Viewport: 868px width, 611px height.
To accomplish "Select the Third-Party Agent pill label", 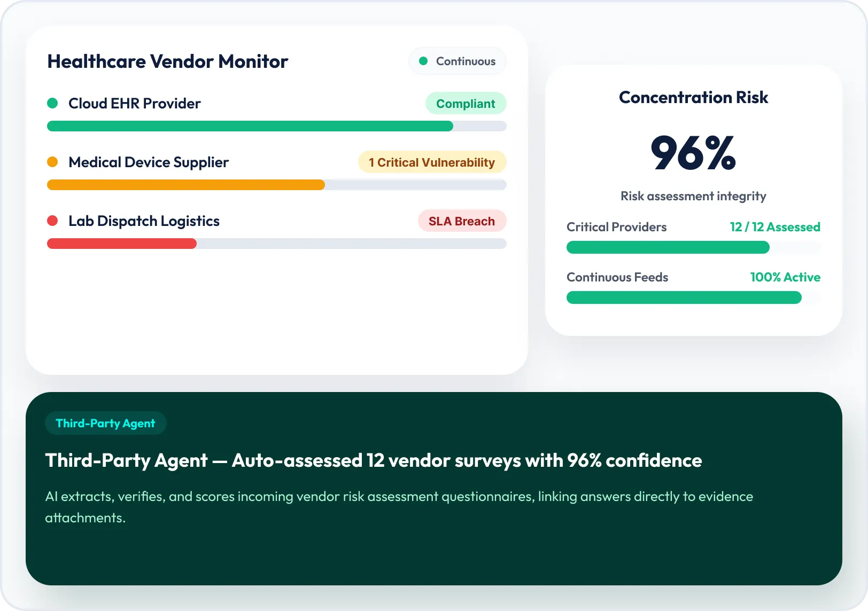I will pyautogui.click(x=105, y=423).
